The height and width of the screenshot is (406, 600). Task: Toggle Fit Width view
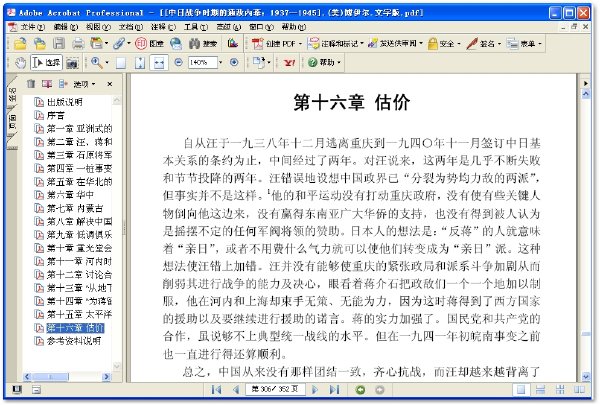coord(159,63)
